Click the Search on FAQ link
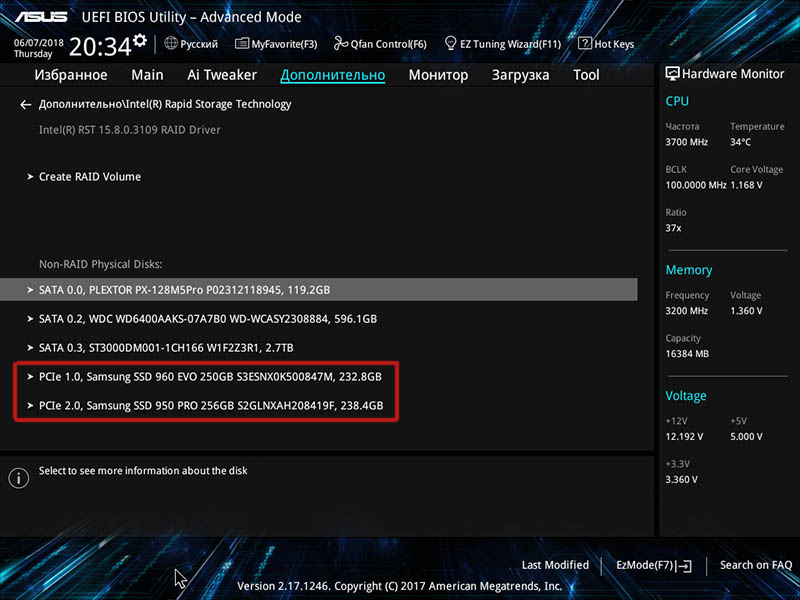 pos(756,565)
